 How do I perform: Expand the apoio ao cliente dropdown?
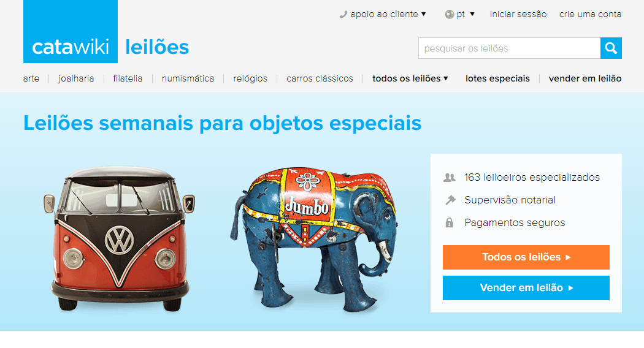tap(383, 14)
